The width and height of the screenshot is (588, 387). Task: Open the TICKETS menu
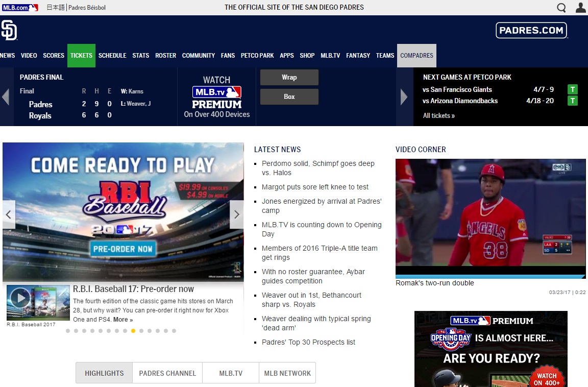click(x=81, y=56)
